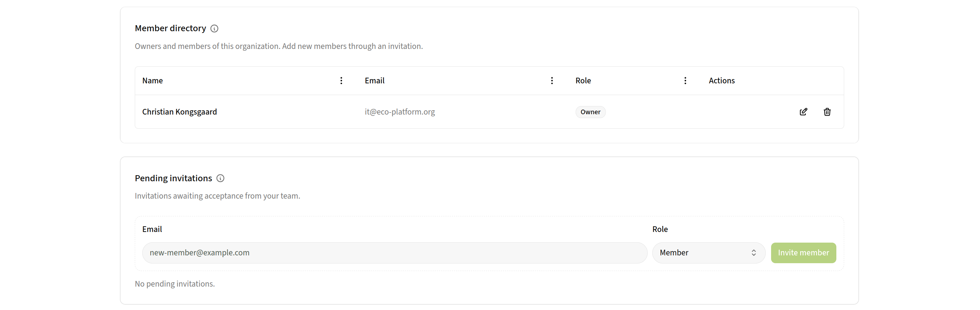Click the Role column header

pyautogui.click(x=583, y=81)
